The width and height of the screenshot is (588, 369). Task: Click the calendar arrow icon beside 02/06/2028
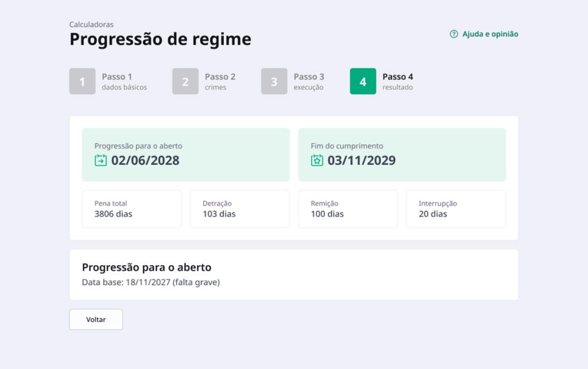coord(100,161)
